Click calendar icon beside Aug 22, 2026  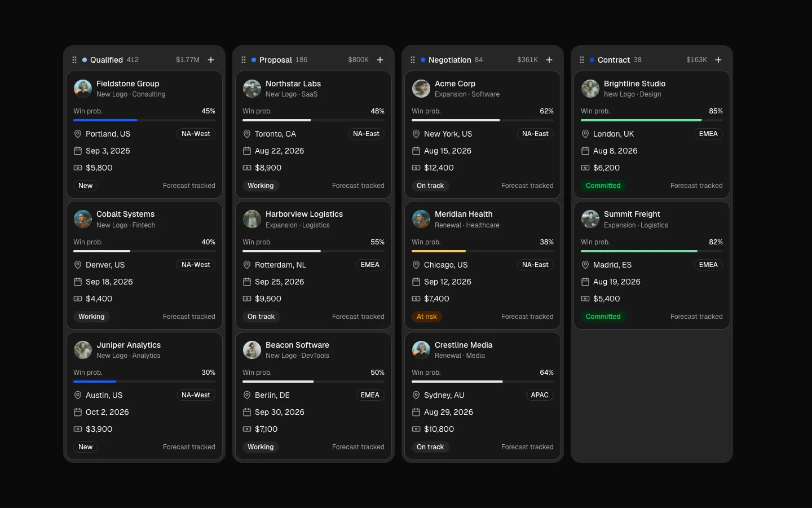pyautogui.click(x=247, y=151)
